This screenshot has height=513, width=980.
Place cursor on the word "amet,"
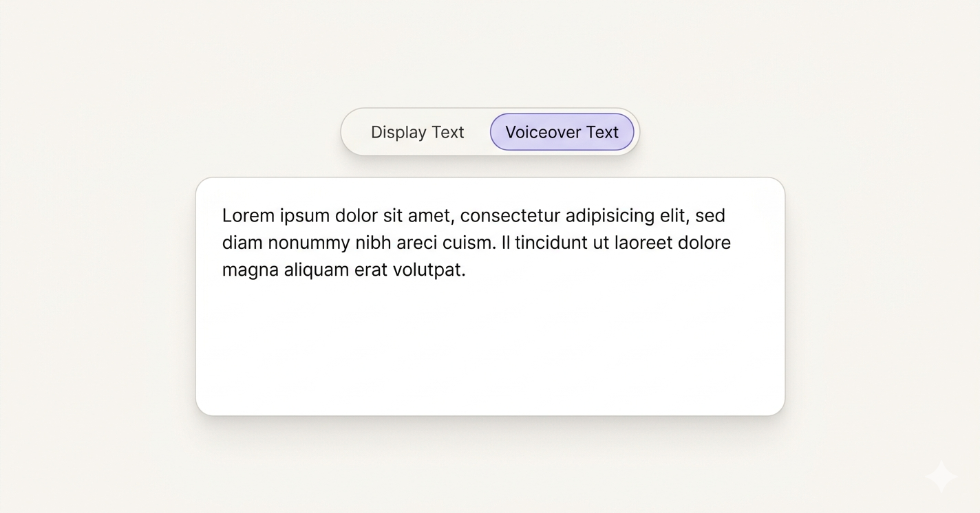(432, 217)
